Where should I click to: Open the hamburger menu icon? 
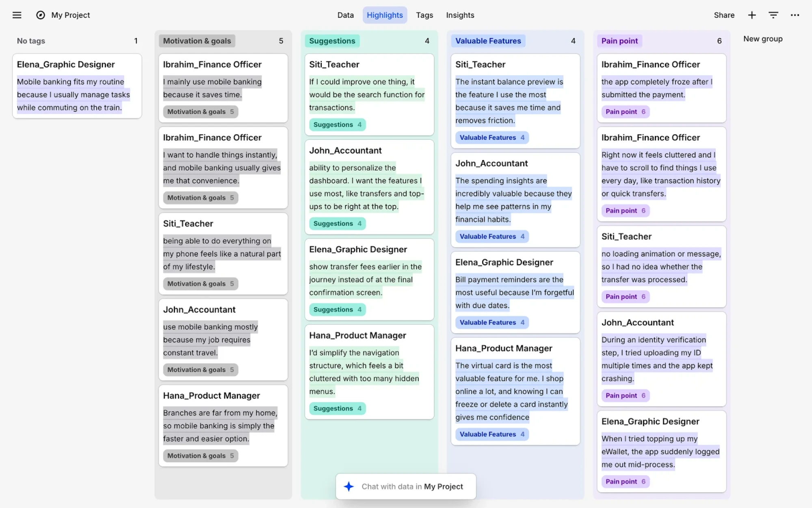click(x=17, y=15)
